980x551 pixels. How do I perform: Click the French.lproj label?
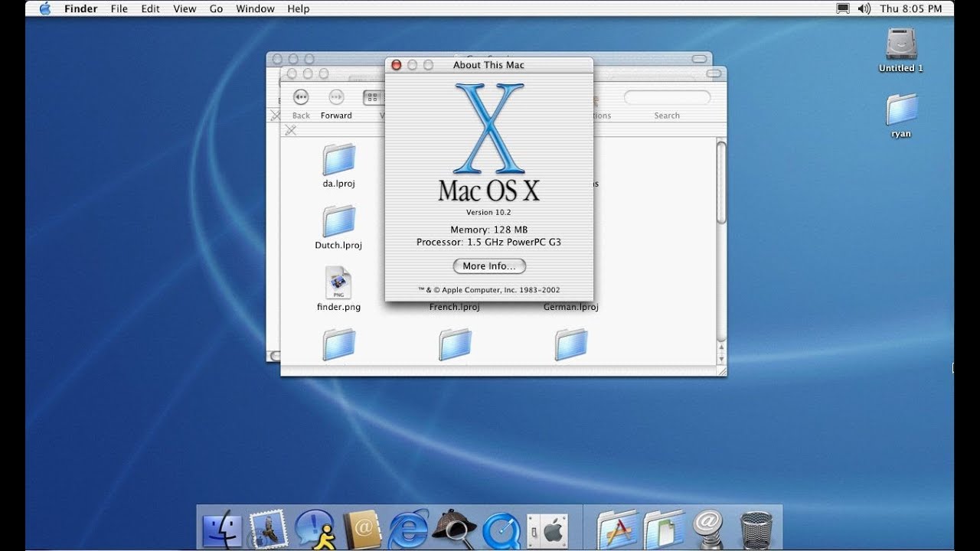[x=454, y=307]
